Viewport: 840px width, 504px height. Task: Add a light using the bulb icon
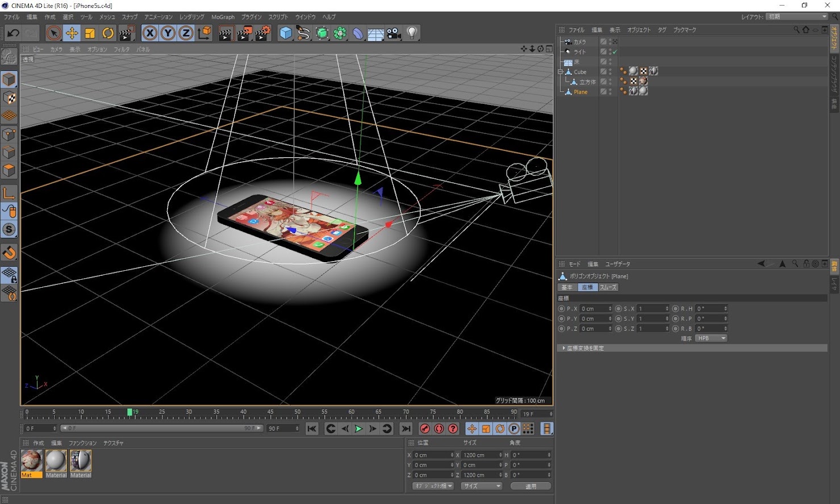click(x=412, y=33)
